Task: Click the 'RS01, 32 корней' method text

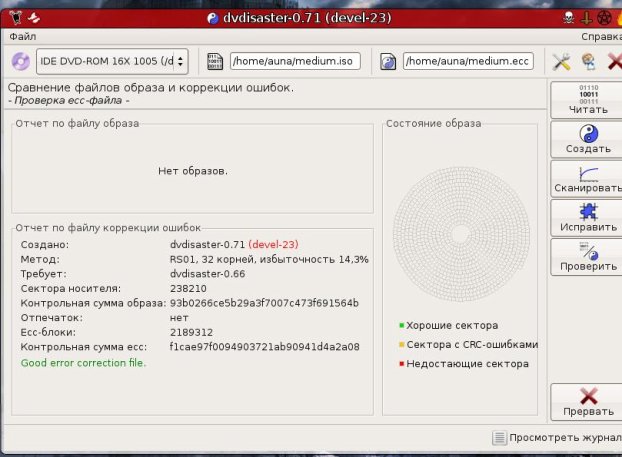Action: (x=213, y=259)
